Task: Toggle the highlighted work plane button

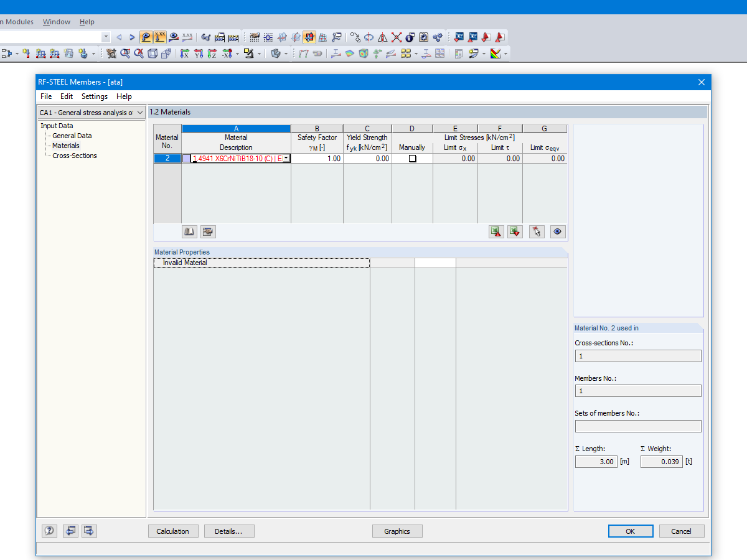Action: [309, 37]
